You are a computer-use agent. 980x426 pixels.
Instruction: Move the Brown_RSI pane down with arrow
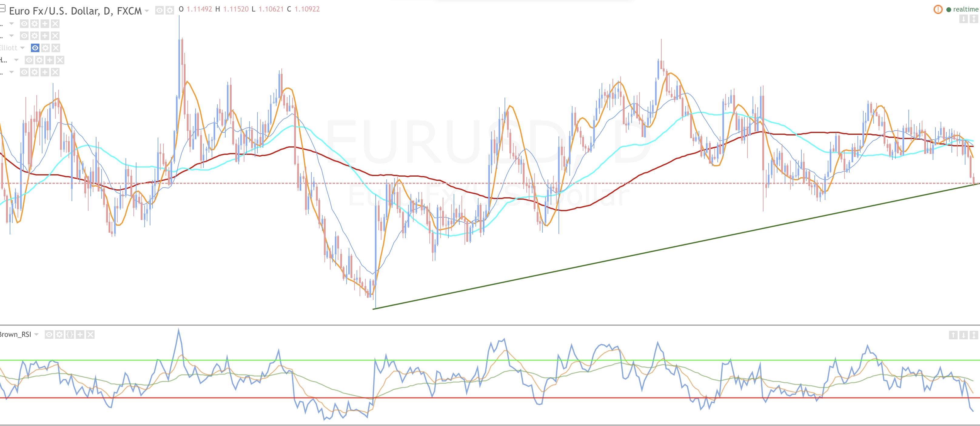(963, 335)
